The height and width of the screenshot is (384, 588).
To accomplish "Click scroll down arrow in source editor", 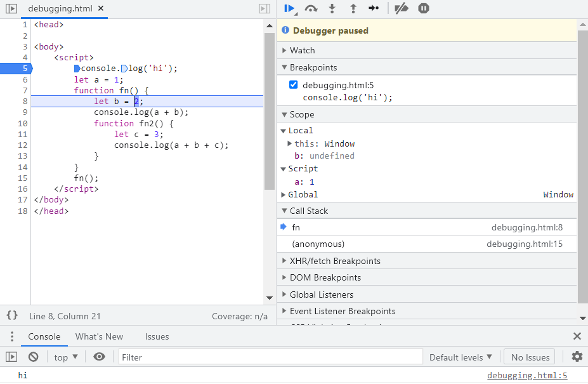I will pyautogui.click(x=269, y=298).
